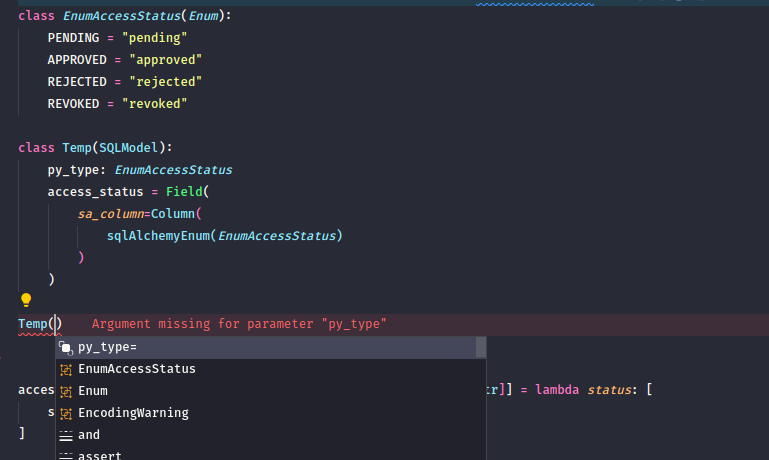Click the keyword icon beside 'and' suggestion

coord(66,435)
